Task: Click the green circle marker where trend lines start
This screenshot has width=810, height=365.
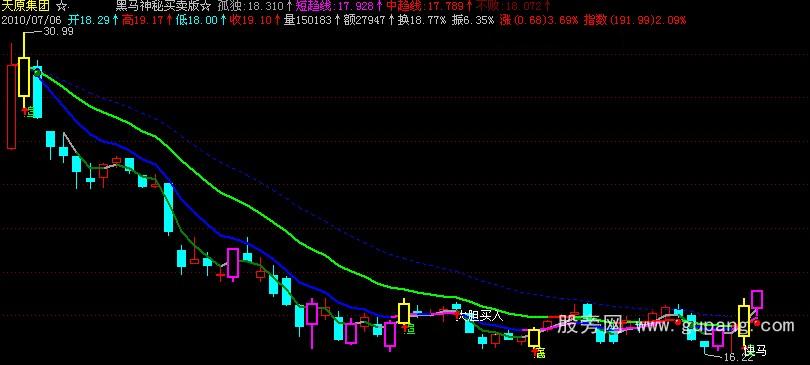Action: pos(37,74)
